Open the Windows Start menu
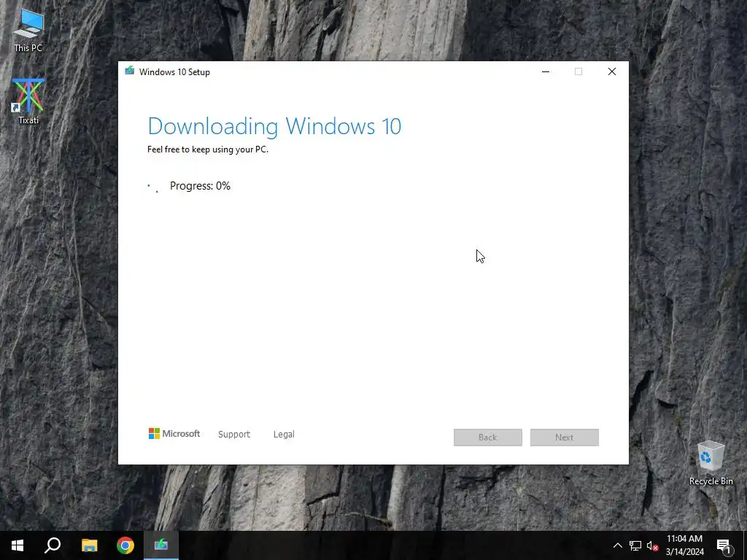Viewport: 747px width, 560px height. pos(18,545)
